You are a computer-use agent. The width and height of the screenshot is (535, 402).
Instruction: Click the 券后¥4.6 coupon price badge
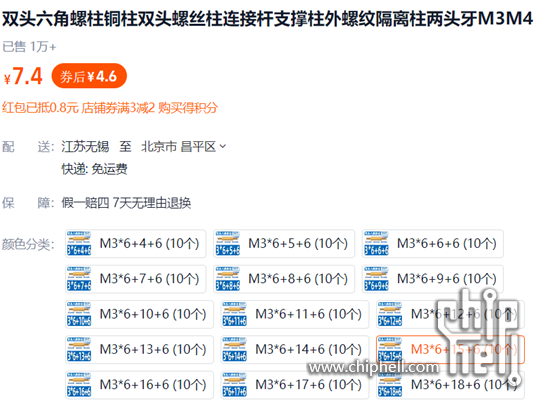[x=89, y=76]
